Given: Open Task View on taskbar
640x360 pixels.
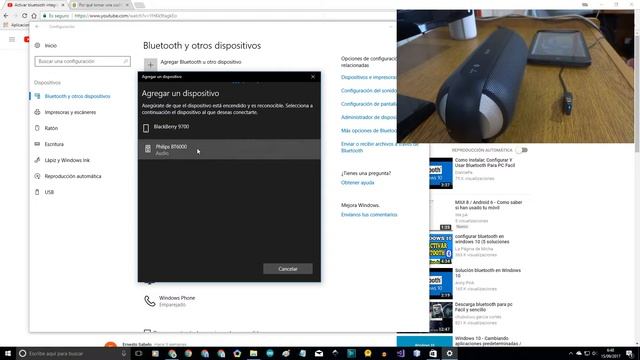Looking at the screenshot, I should [x=139, y=353].
